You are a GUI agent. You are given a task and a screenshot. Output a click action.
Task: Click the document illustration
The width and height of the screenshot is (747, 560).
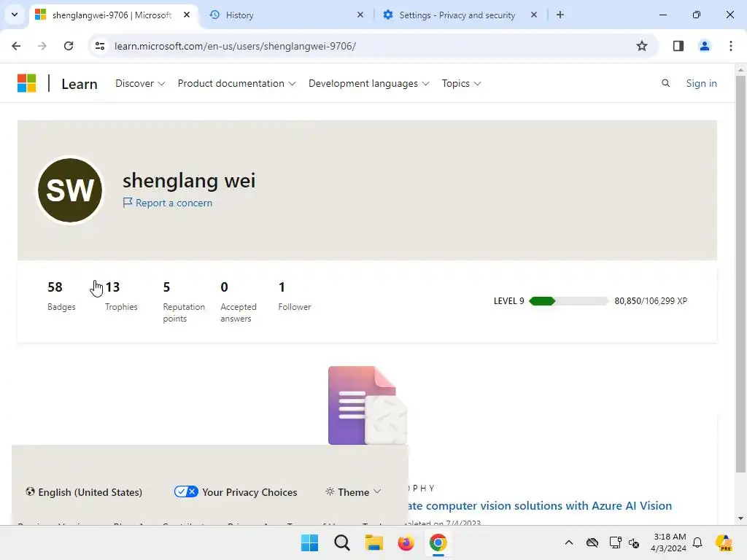click(x=368, y=405)
